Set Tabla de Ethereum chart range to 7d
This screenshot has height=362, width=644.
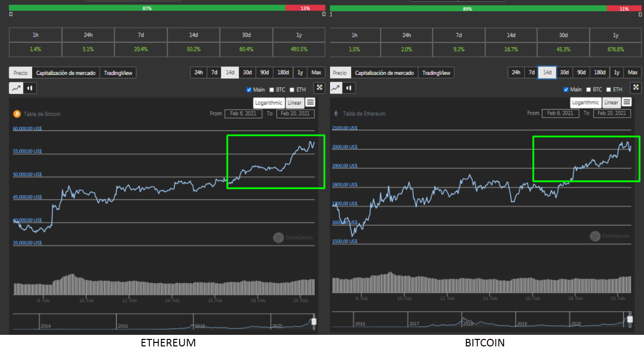click(531, 72)
